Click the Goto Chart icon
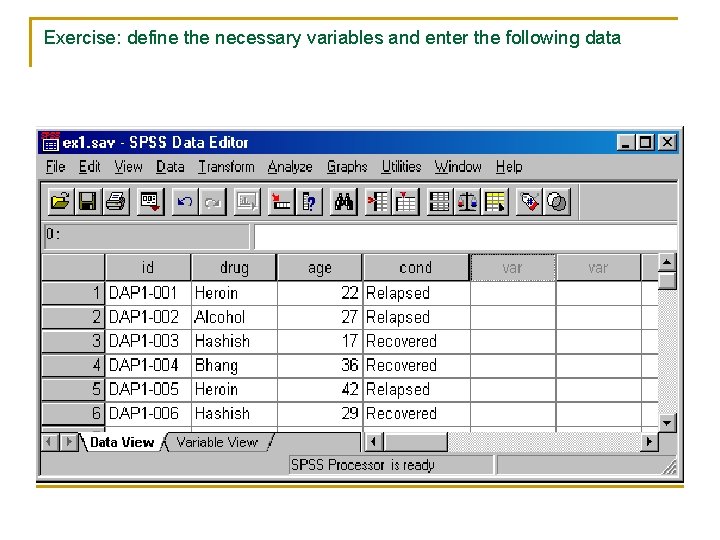 tap(247, 201)
